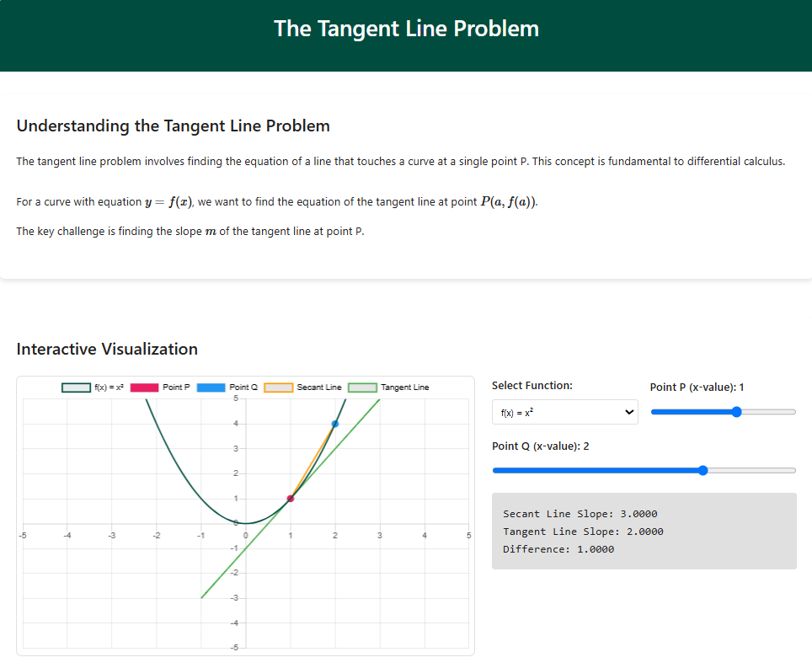Viewport: 812px width, 668px height.
Task: Click the Point Q (x-value) label
Action: click(540, 446)
